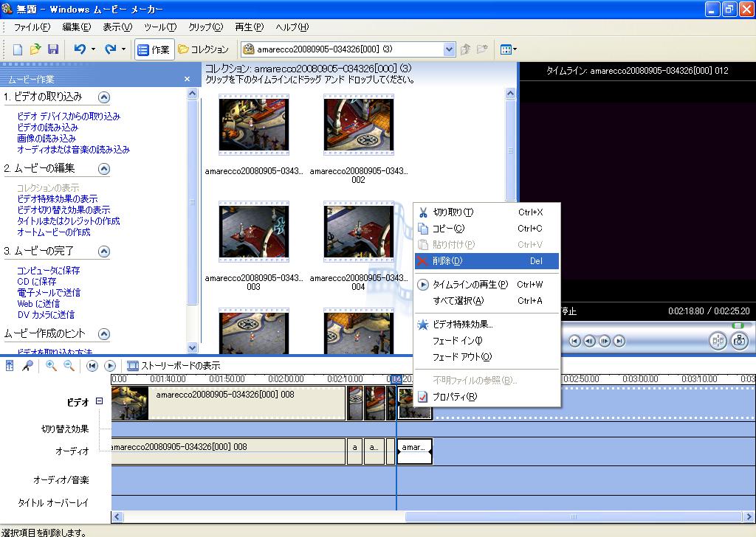Open the ヘルプ menu
756x537 pixels.
coord(292,27)
